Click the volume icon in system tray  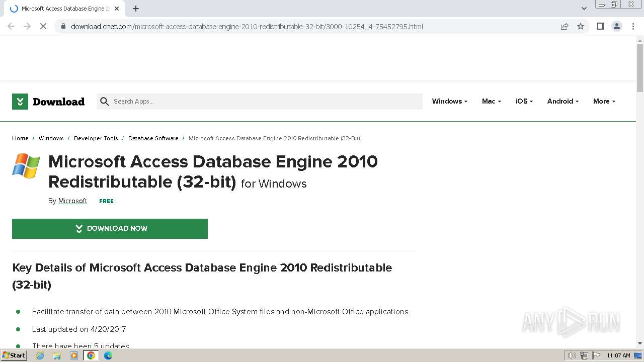point(572,355)
